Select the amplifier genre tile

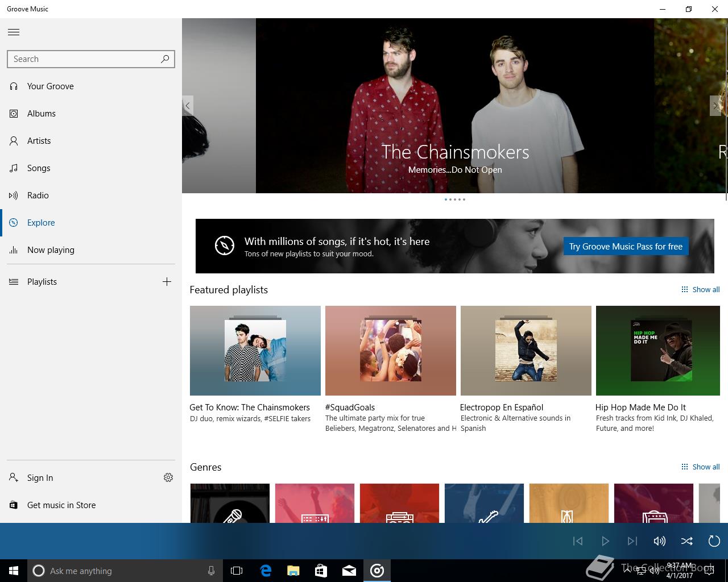click(653, 503)
